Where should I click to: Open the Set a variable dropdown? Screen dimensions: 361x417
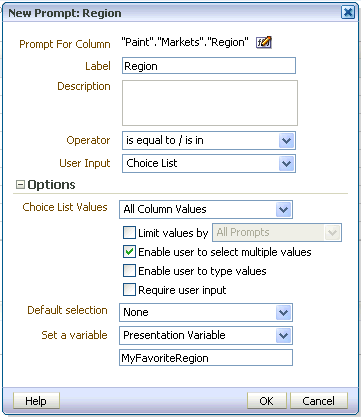pos(284,335)
